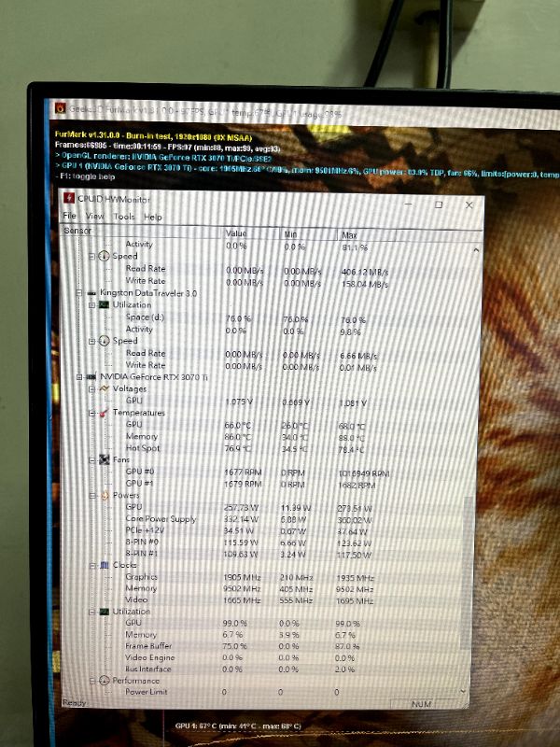
Task: Click the Kingston Speed gauge icon
Action: coord(104,341)
